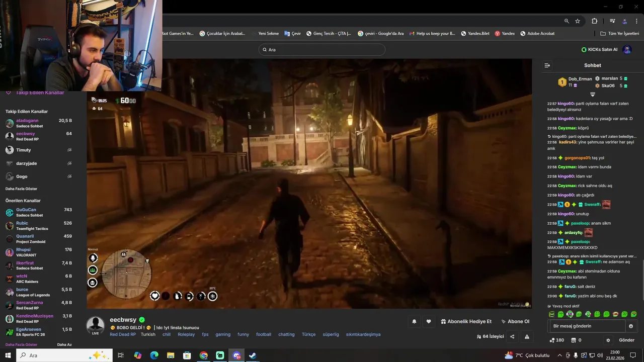Open eecbwsy live avatar
The height and width of the screenshot is (362, 644).
tap(96, 326)
